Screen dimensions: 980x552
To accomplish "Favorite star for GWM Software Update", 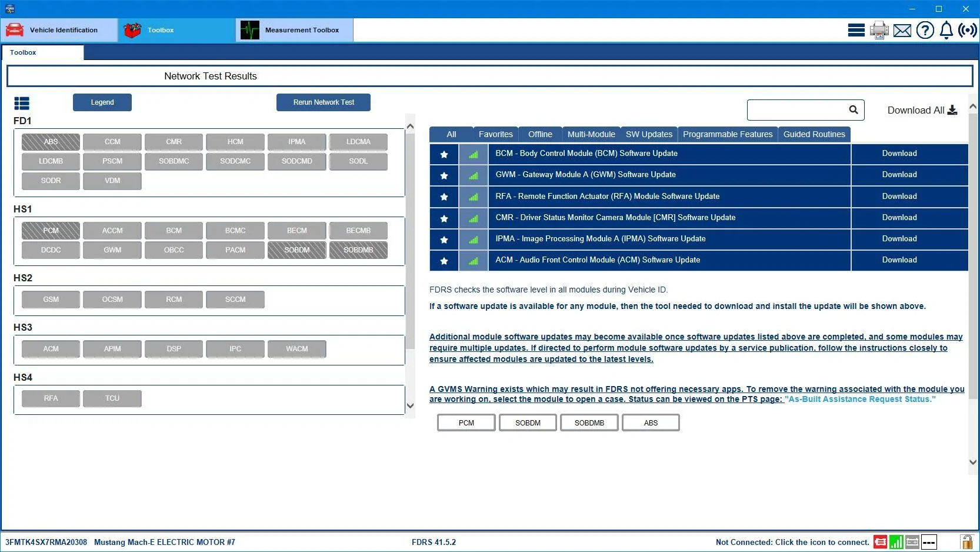I will coord(444,175).
